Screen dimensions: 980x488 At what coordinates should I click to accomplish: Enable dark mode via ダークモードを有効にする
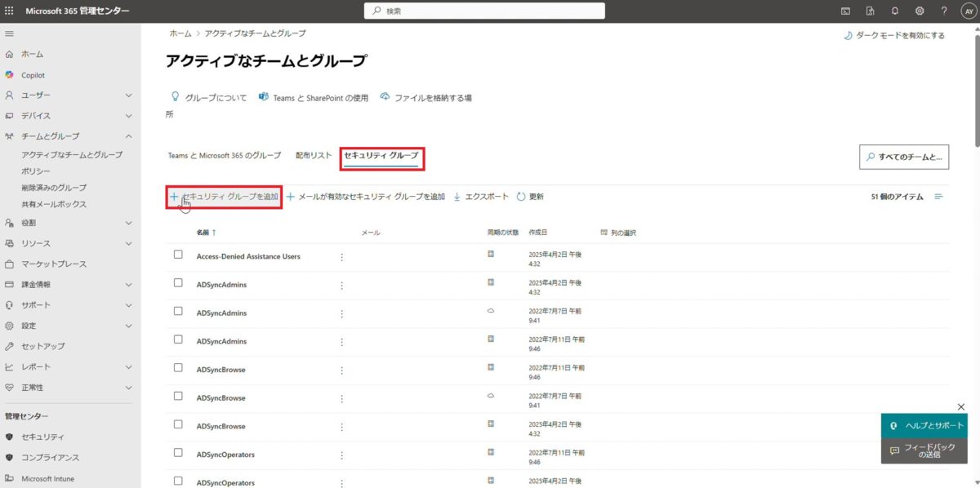coord(895,35)
